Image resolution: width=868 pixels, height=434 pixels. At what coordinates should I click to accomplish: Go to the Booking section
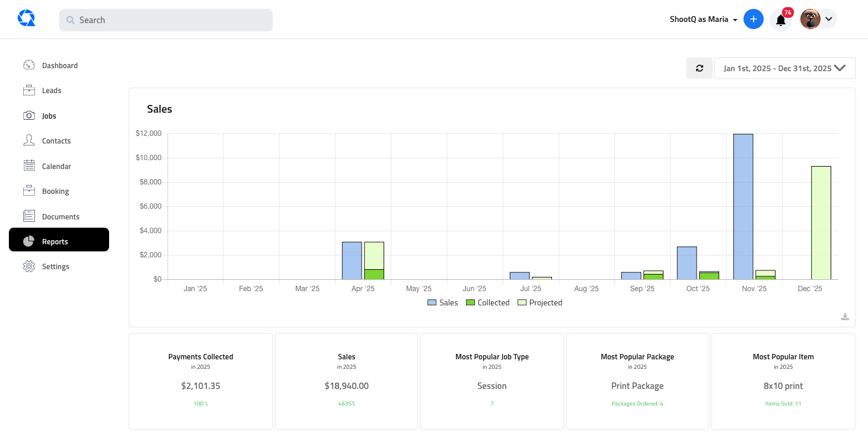55,191
